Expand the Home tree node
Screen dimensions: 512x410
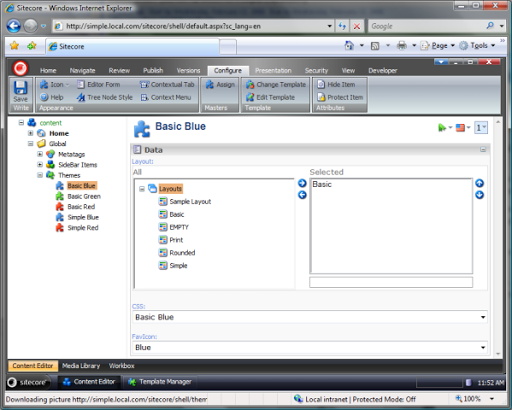[30, 133]
